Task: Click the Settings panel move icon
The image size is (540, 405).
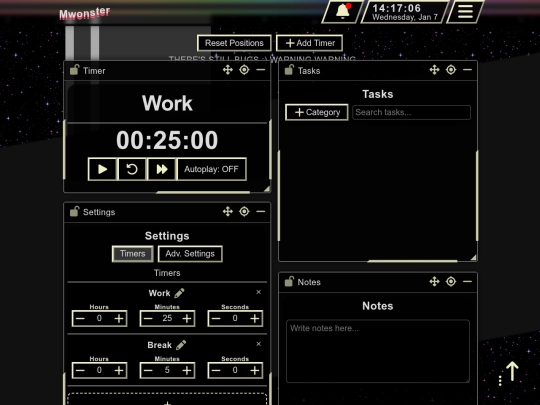Action: pyautogui.click(x=228, y=211)
